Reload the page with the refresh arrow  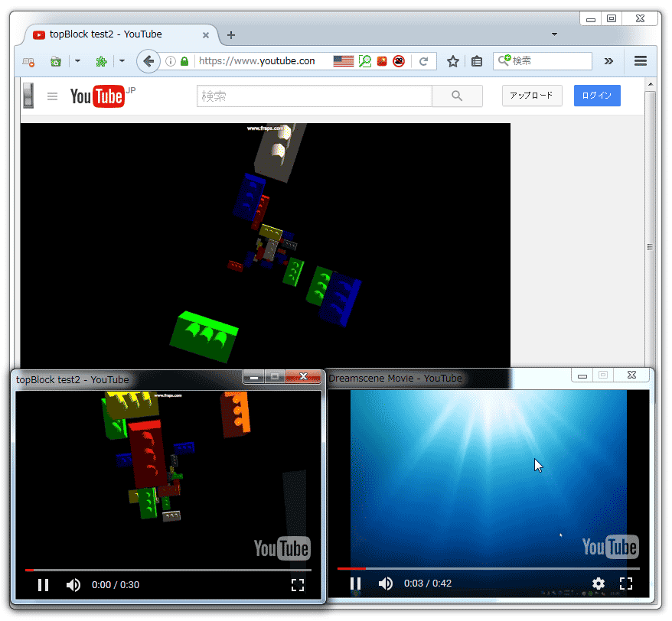[x=423, y=61]
